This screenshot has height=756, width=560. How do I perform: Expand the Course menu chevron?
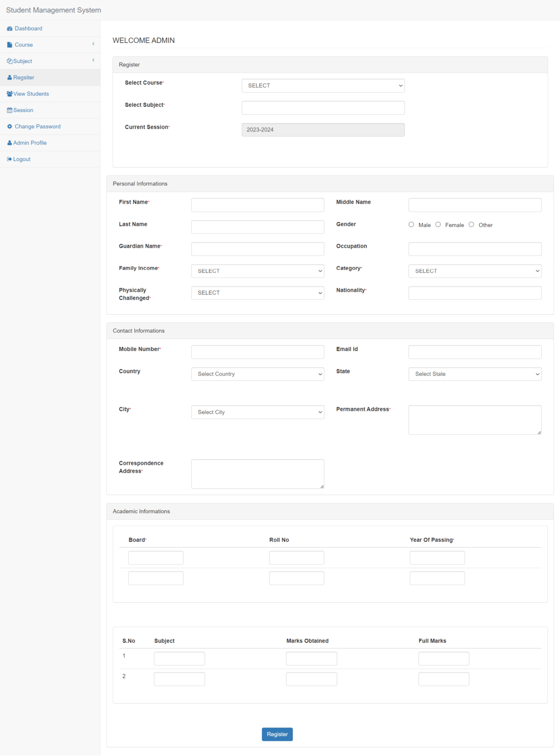93,44
